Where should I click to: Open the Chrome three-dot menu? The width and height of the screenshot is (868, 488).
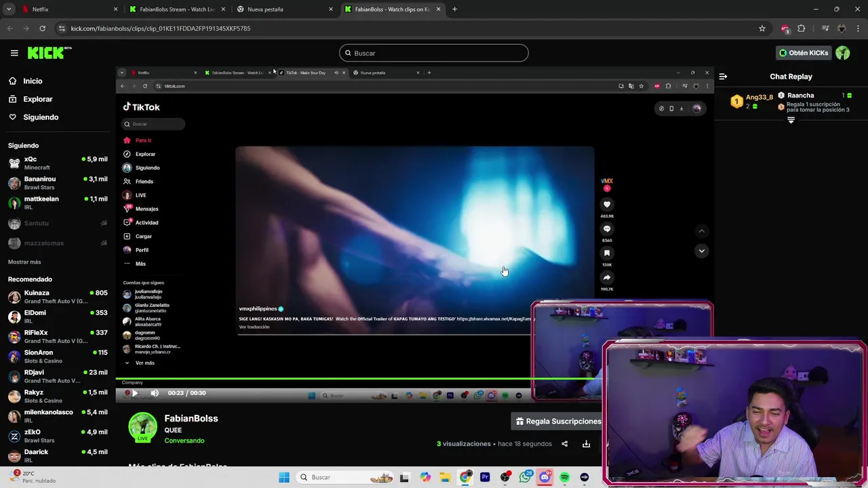tap(859, 28)
